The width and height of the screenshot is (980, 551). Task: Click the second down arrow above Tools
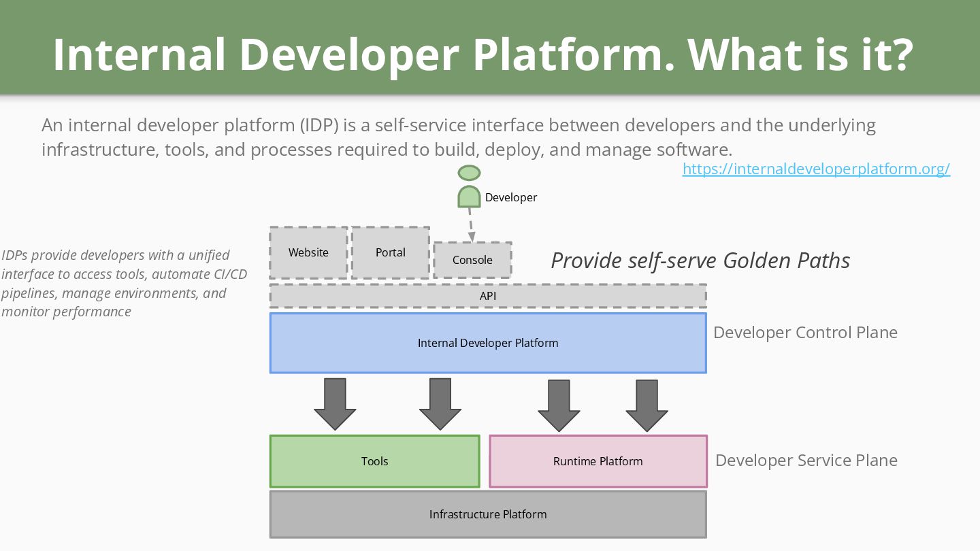(x=440, y=404)
